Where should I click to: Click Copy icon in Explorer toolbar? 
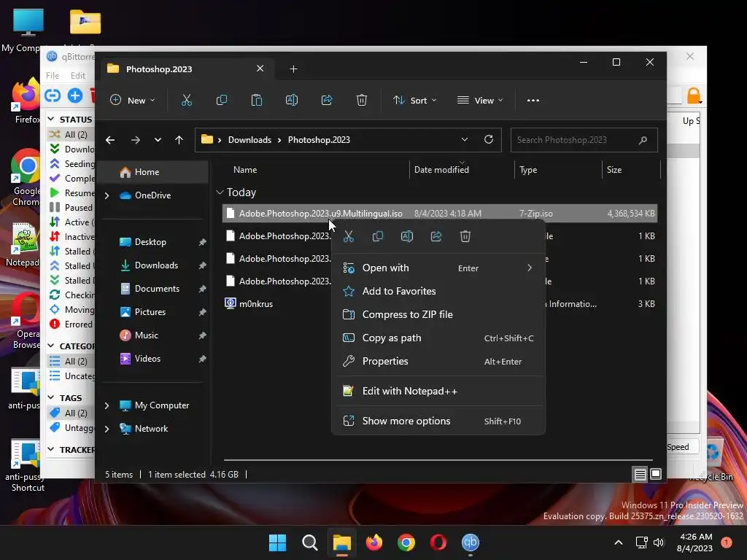222,100
